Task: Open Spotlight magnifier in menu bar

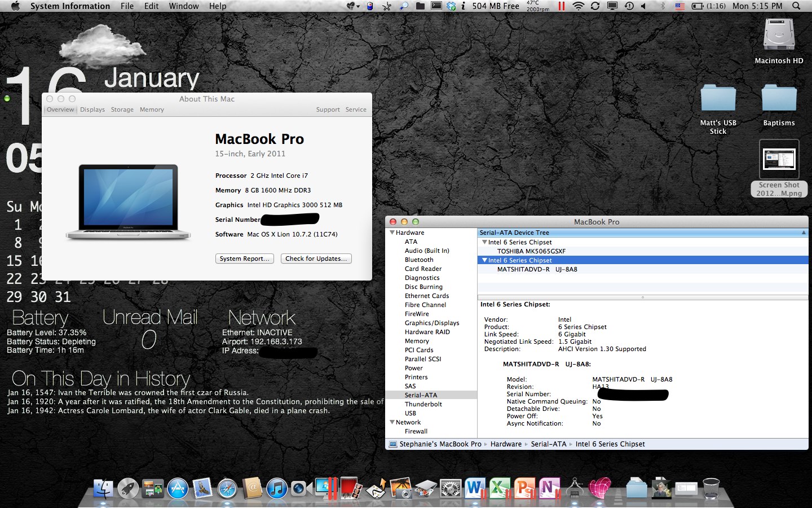Action: 796,6
